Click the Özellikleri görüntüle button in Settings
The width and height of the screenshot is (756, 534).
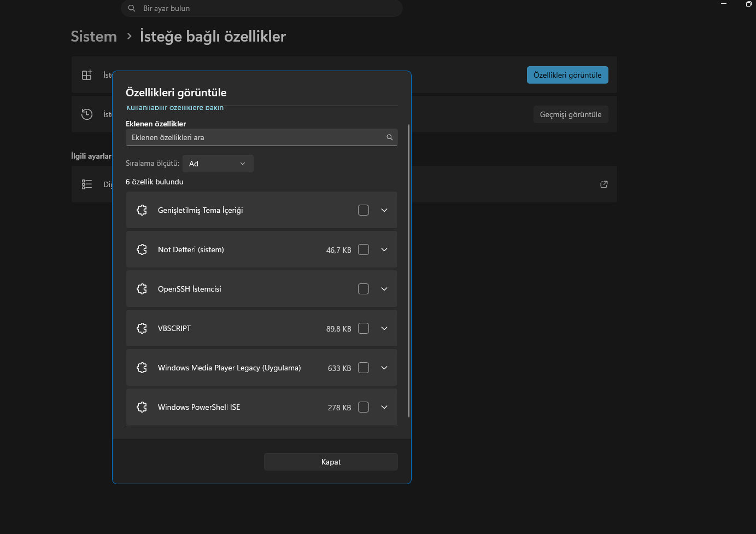[567, 75]
